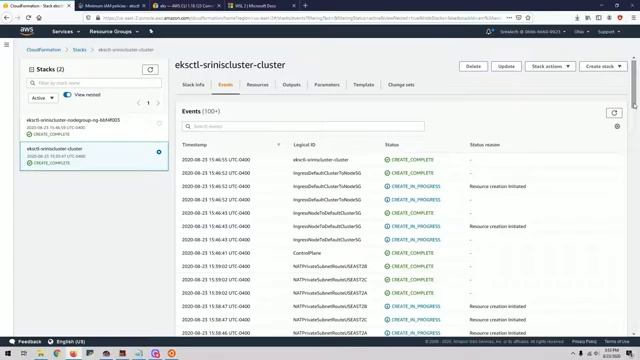The height and width of the screenshot is (360, 640).
Task: Expand the Services menu
Action: [x=66, y=31]
